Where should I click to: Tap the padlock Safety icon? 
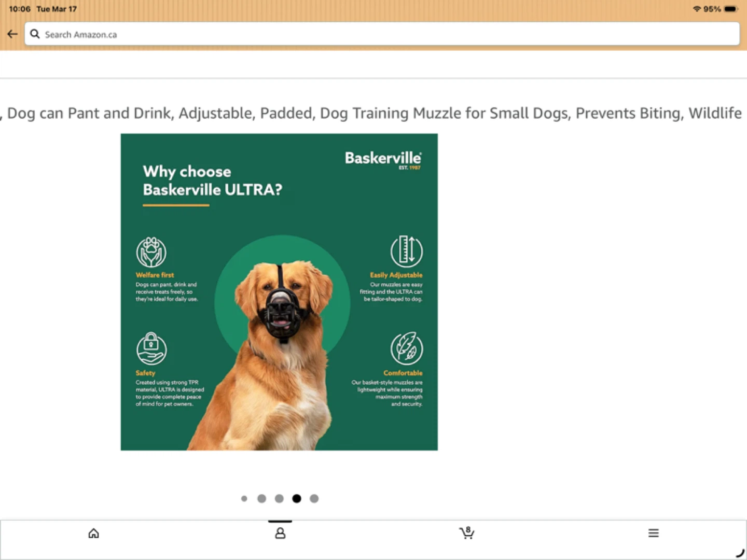[151, 348]
